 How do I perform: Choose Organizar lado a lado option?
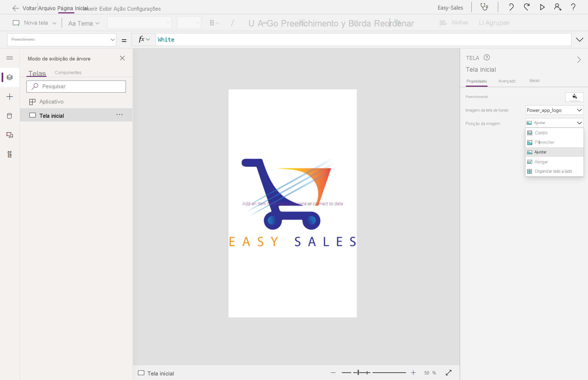[553, 171]
